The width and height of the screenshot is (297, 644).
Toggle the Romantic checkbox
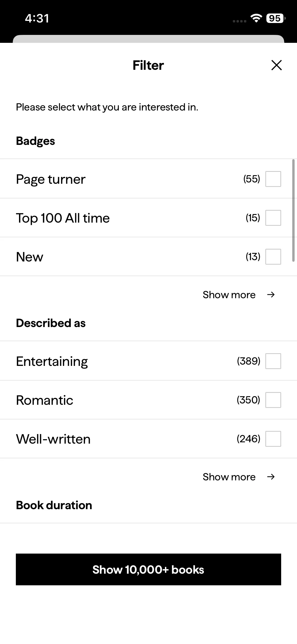coord(273,400)
